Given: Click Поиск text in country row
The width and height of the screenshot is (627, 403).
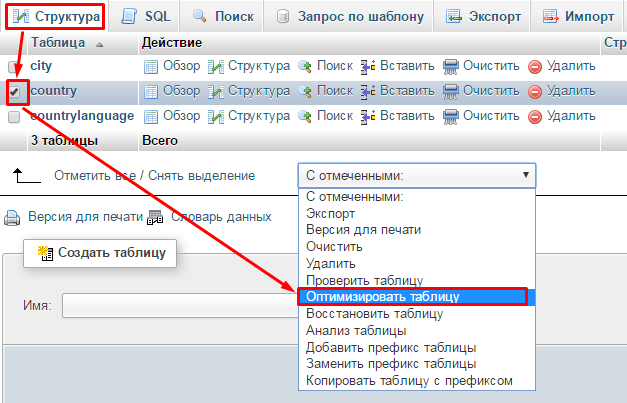Looking at the screenshot, I should pyautogui.click(x=335, y=91).
